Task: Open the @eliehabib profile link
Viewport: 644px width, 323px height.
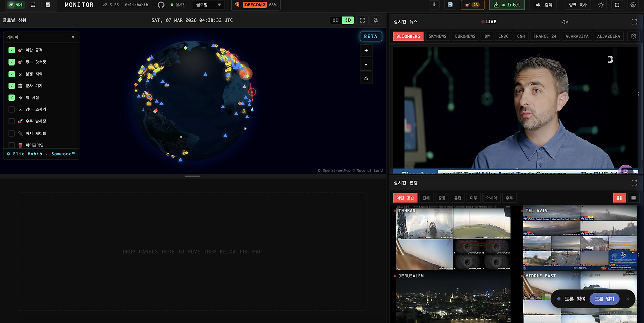Action: pos(137,5)
